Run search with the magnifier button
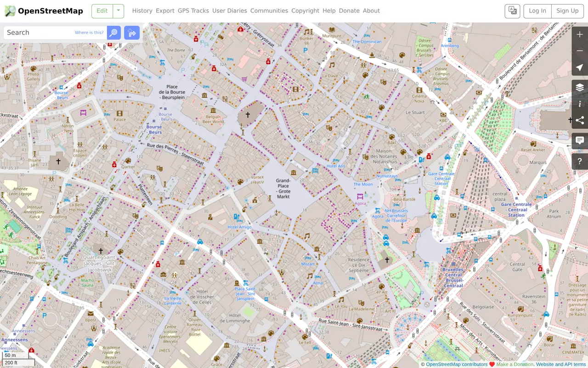 coord(113,33)
